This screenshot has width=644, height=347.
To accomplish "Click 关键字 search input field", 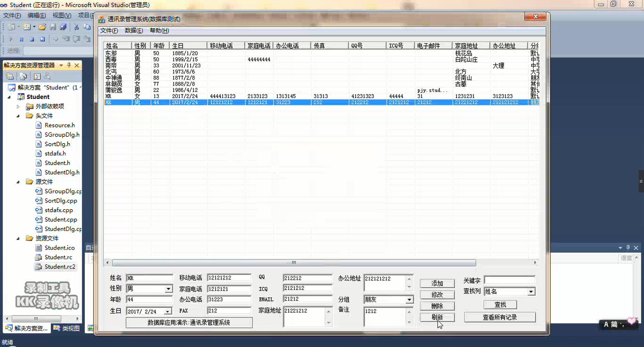I will (x=509, y=280).
